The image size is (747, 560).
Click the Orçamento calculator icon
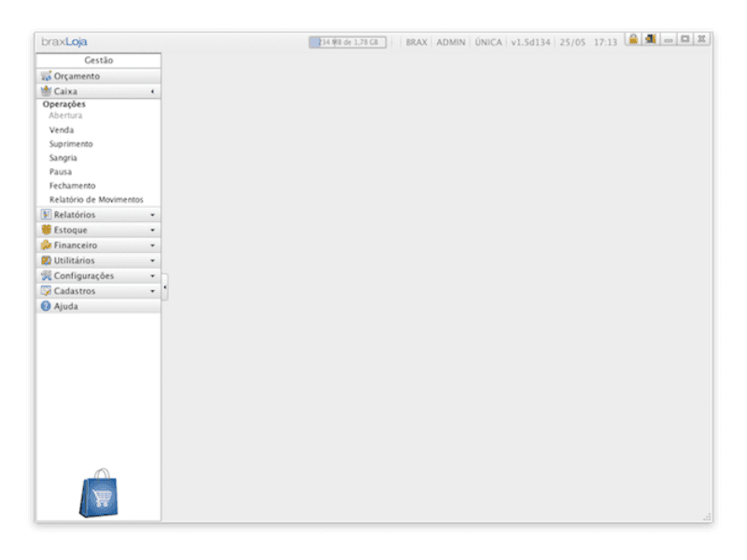(x=46, y=77)
